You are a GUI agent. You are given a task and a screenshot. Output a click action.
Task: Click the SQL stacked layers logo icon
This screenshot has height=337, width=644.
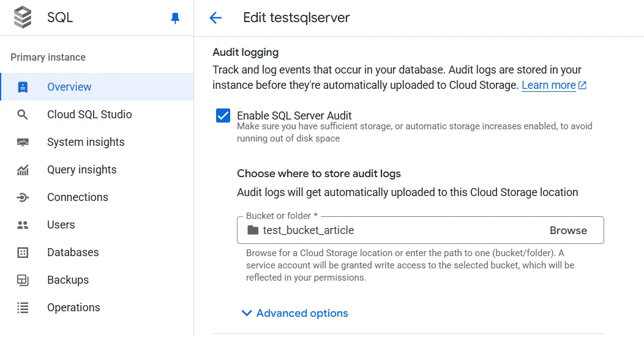(23, 18)
